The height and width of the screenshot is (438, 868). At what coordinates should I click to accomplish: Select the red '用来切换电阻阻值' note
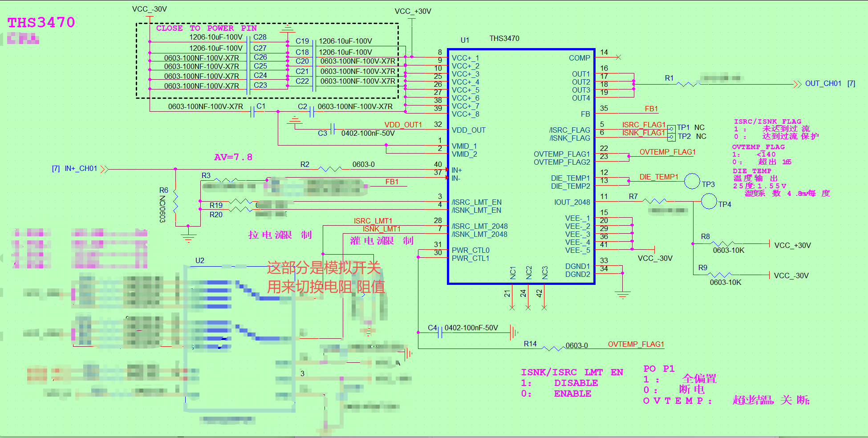(326, 287)
